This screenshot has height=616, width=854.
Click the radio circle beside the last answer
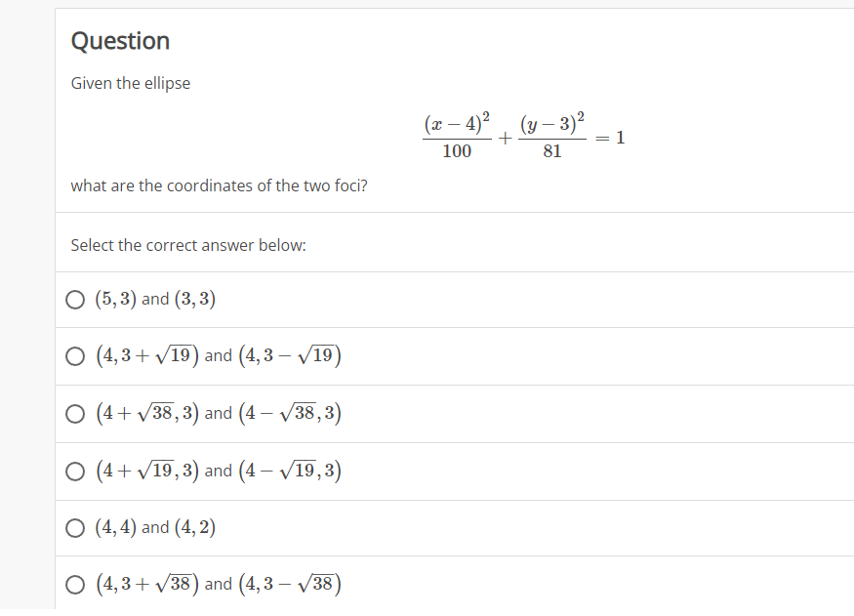point(75,584)
